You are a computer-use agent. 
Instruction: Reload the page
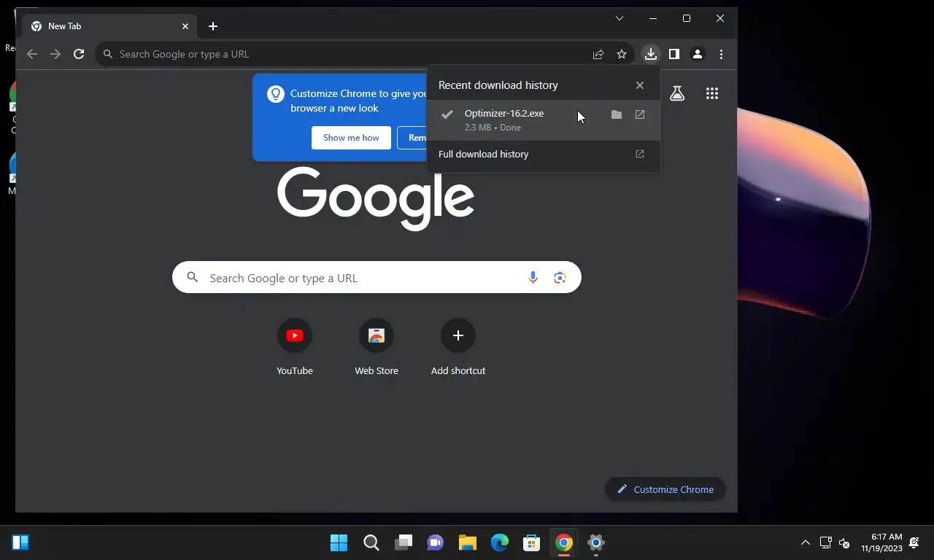tap(79, 54)
